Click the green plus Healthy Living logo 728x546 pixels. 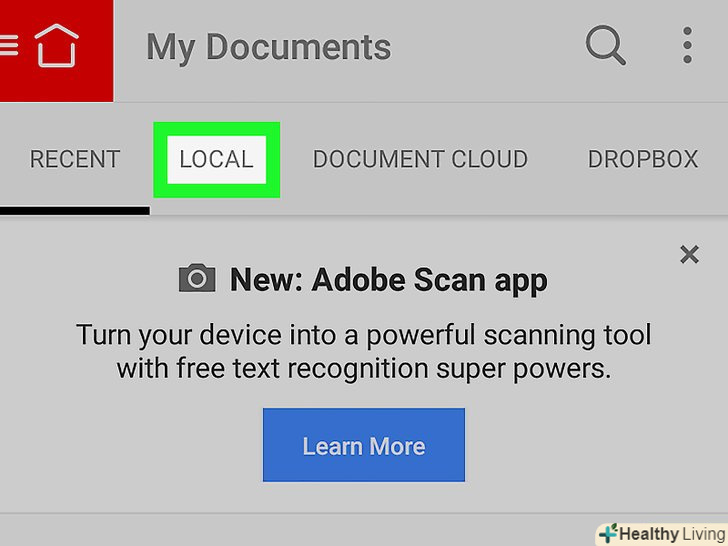click(x=608, y=533)
